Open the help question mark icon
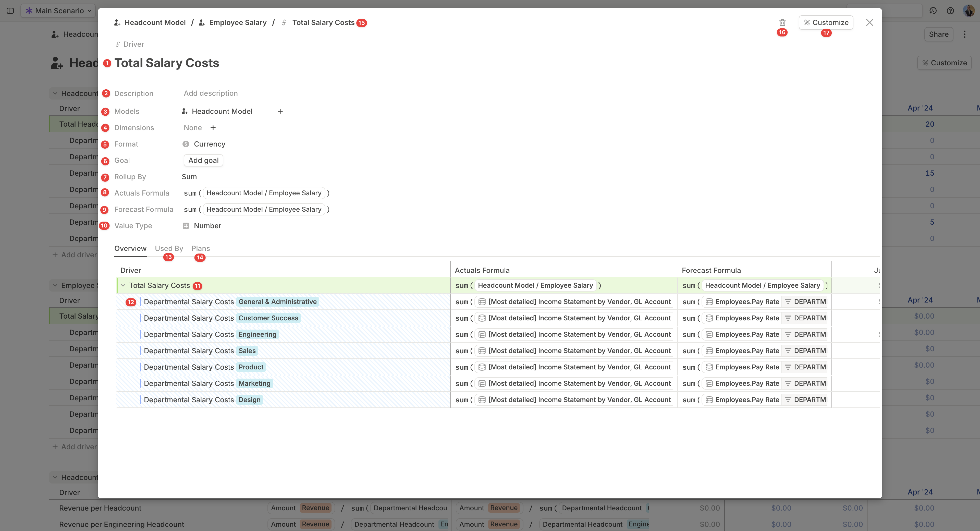980x531 pixels. click(950, 11)
